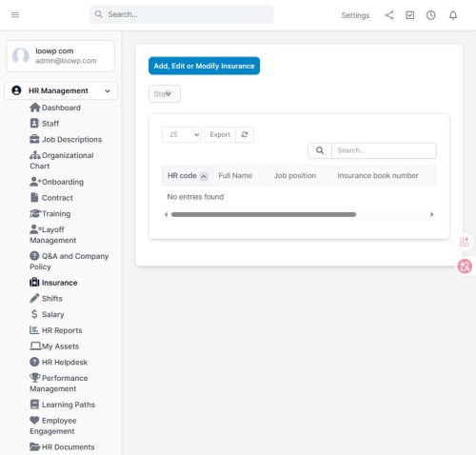Click the HR Reports chart icon
The width and height of the screenshot is (476, 455).
tap(34, 330)
